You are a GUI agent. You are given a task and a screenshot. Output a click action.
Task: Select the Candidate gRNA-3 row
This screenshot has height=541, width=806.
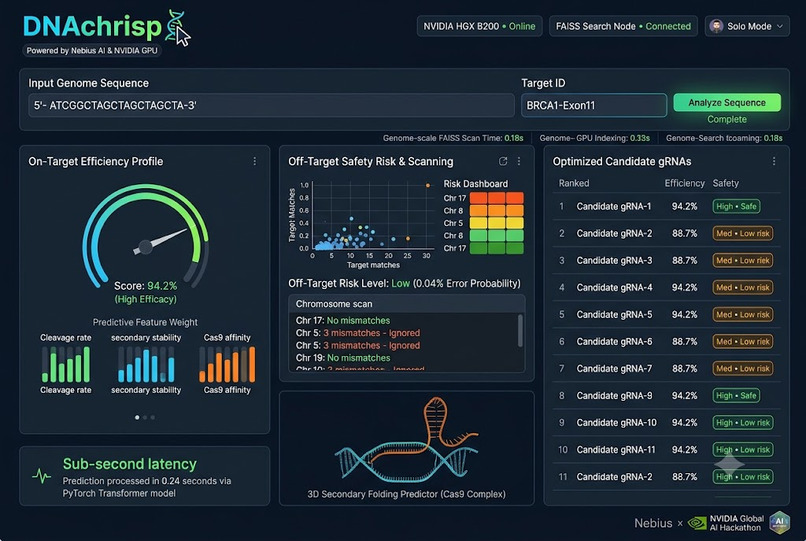[x=667, y=260]
